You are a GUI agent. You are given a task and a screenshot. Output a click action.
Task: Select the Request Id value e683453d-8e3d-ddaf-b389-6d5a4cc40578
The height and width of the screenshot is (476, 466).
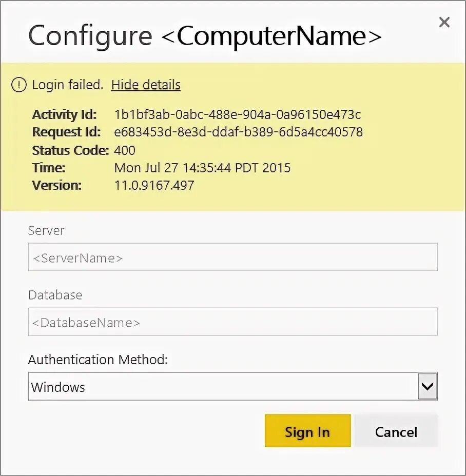(239, 132)
